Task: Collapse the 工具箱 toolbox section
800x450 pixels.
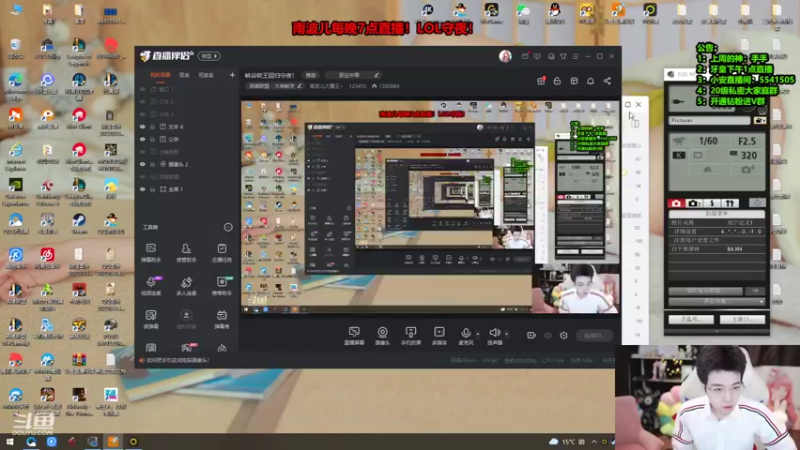Action: coord(228,227)
